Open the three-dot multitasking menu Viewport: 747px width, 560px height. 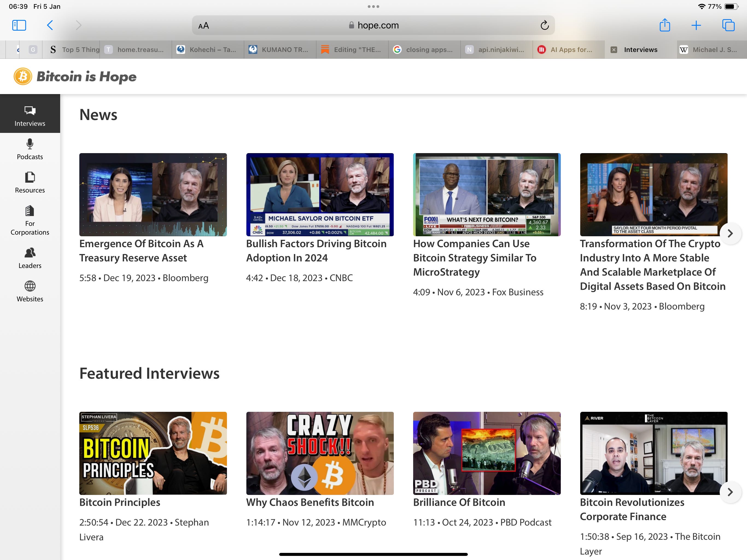point(373,6)
